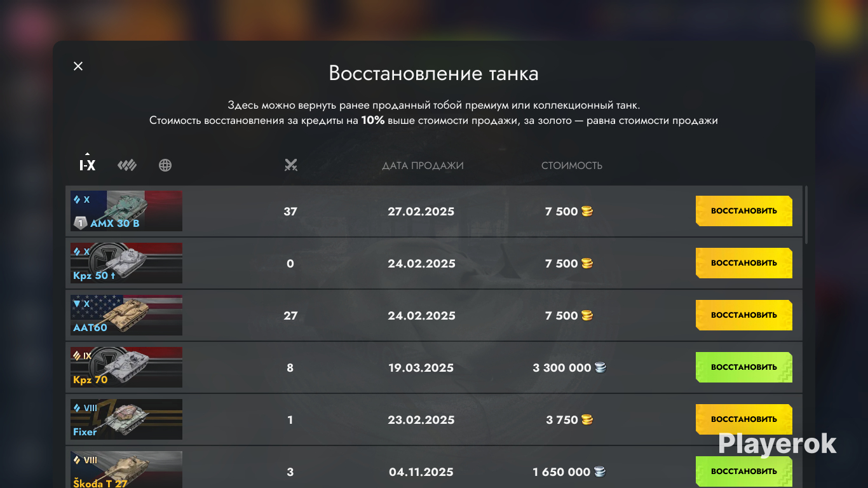Select the Kpz 70 tank thumbnail
Screen dimensions: 868x488
coord(126,367)
